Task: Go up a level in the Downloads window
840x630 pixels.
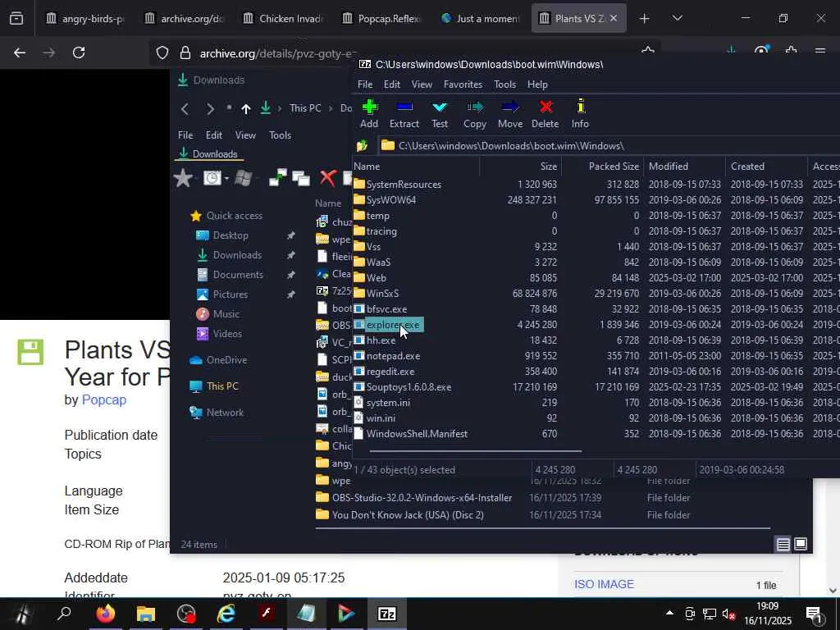Action: click(x=246, y=109)
